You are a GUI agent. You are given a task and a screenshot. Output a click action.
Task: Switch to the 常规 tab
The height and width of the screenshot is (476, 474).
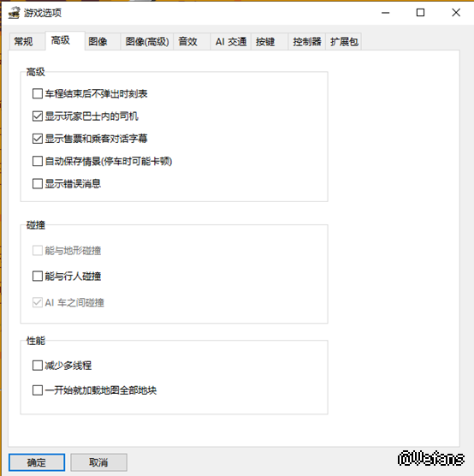tap(23, 42)
